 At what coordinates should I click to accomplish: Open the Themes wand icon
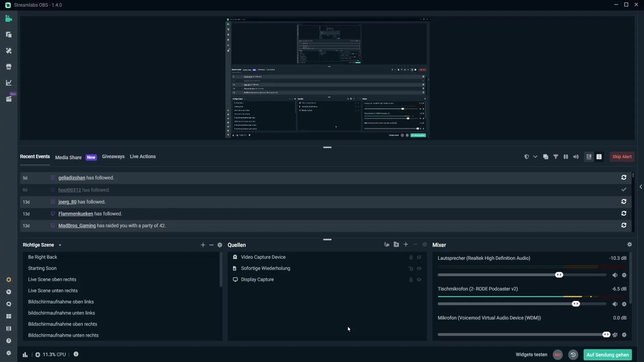[9, 51]
